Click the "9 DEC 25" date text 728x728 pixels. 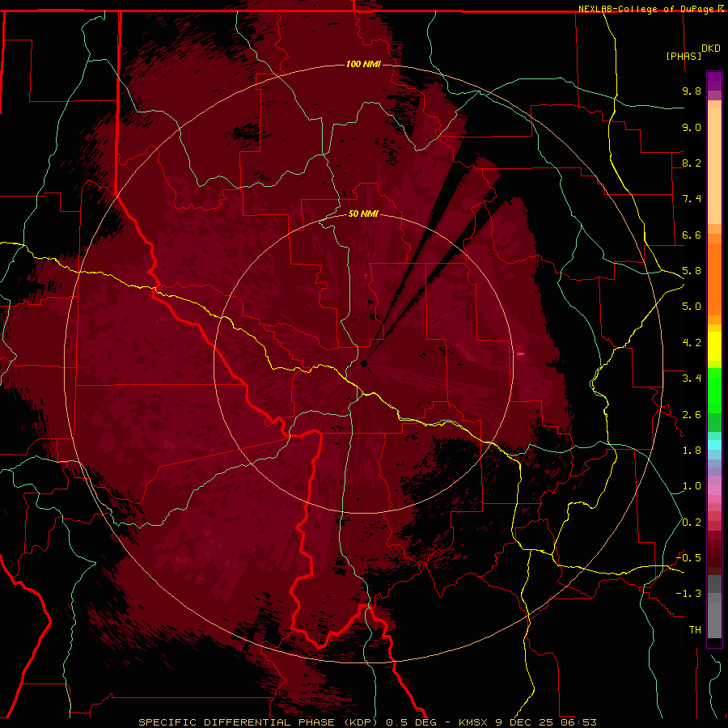pyautogui.click(x=525, y=722)
